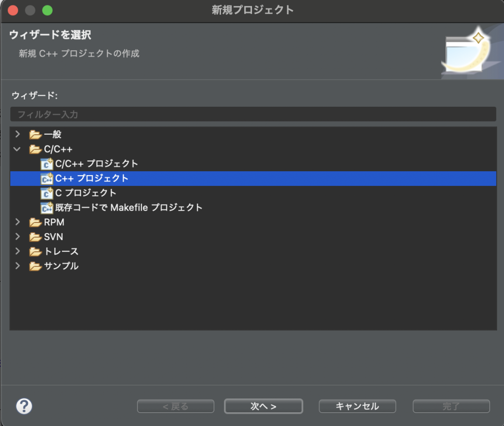Image resolution: width=504 pixels, height=426 pixels.
Task: Click the 一般 folder icon
Action: pos(35,135)
